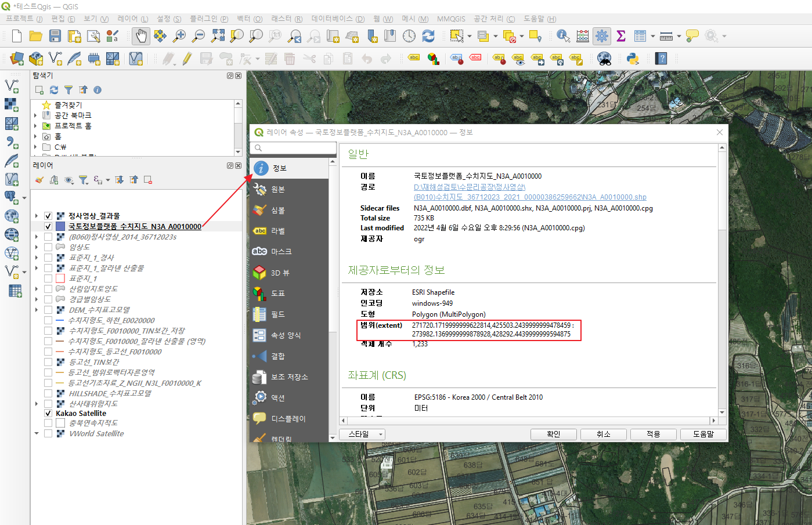This screenshot has width=812, height=525.
Task: Expand the C:\ drive in browser
Action: (x=35, y=147)
